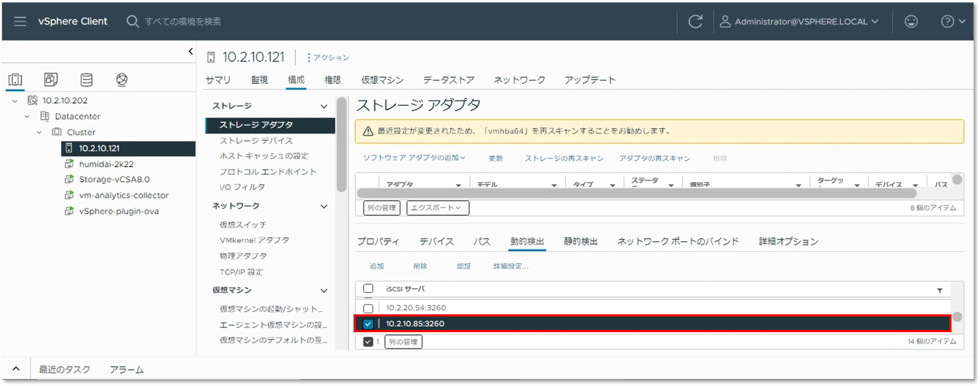Click the Cluster icon in tree
Viewport: 980px width, 386px height.
tap(57, 132)
